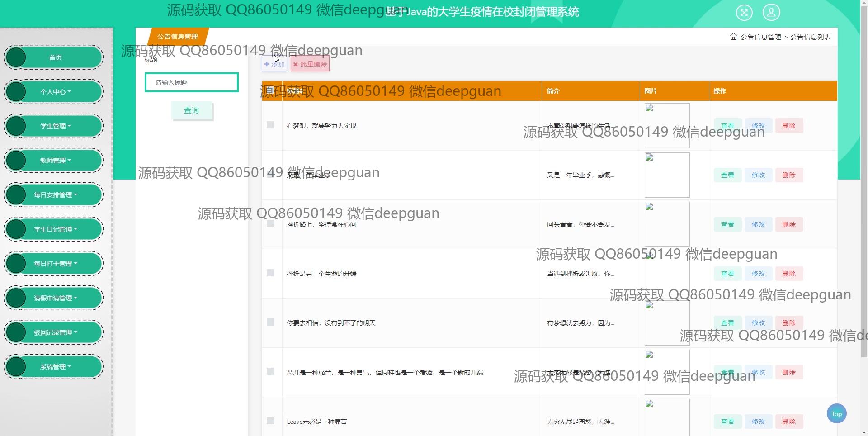Select the 公告信息管理 tab
Viewport: 868px width, 436px height.
178,37
